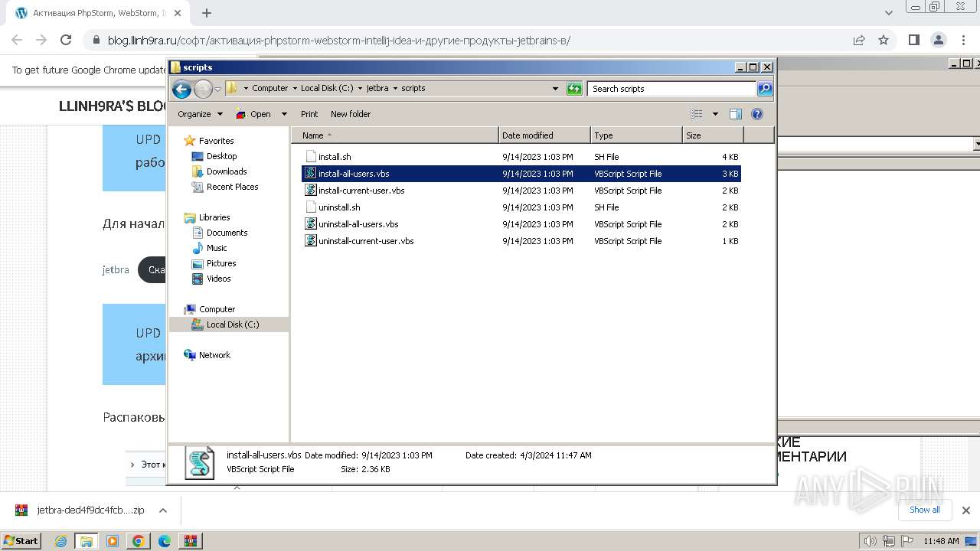Sort files by Size column
Image resolution: width=980 pixels, height=551 pixels.
[713, 135]
